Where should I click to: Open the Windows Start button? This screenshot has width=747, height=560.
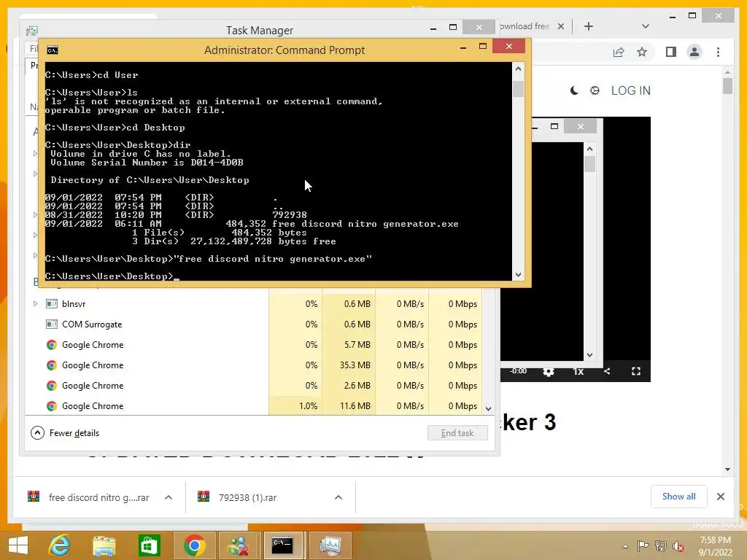pyautogui.click(x=18, y=545)
